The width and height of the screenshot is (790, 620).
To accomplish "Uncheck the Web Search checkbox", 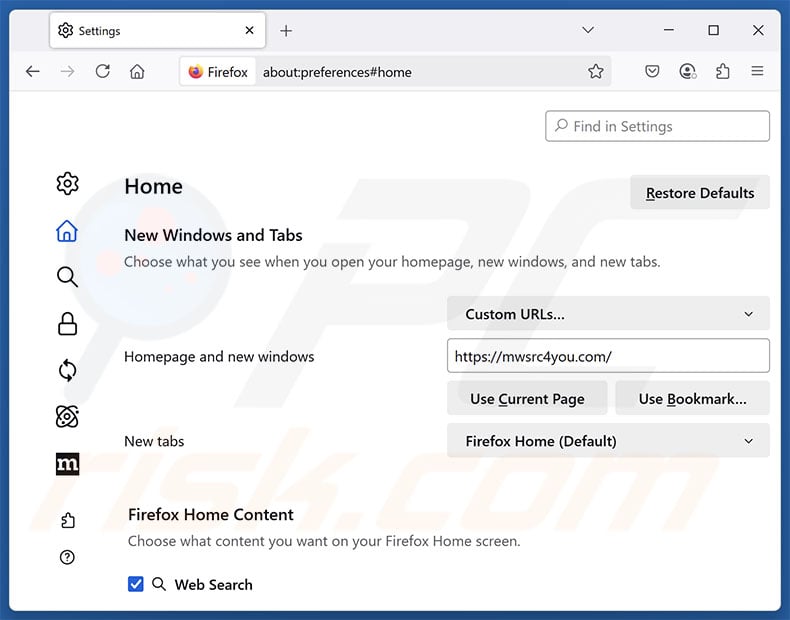I will [x=136, y=584].
